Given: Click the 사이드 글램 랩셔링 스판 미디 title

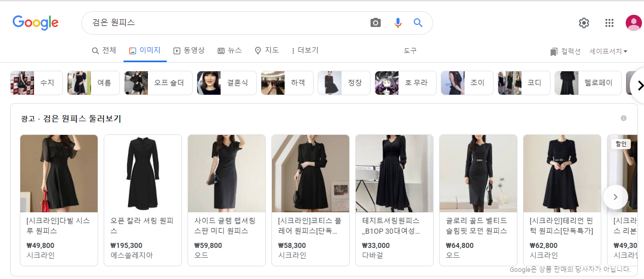Looking at the screenshot, I should point(225,226).
